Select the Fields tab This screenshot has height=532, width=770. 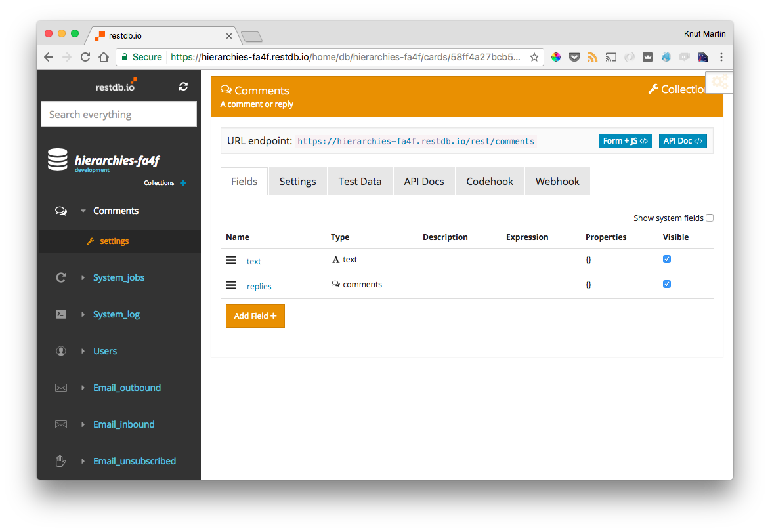click(x=244, y=182)
